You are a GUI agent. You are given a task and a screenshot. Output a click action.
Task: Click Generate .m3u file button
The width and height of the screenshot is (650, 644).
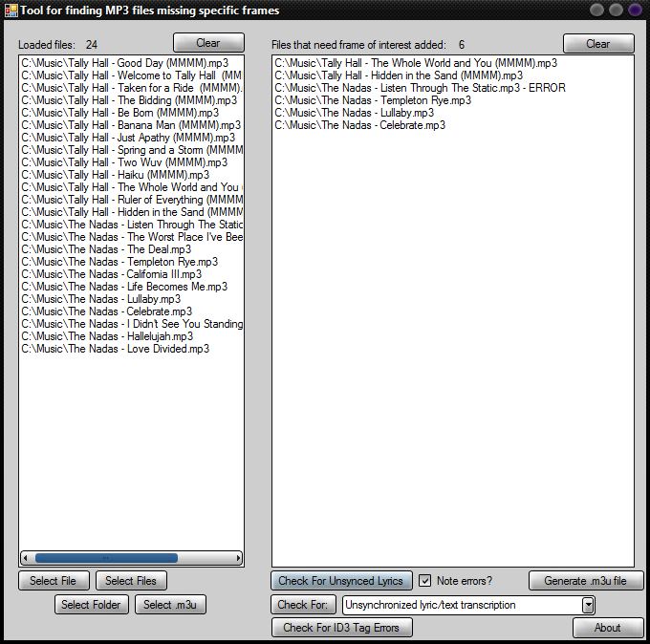[586, 581]
